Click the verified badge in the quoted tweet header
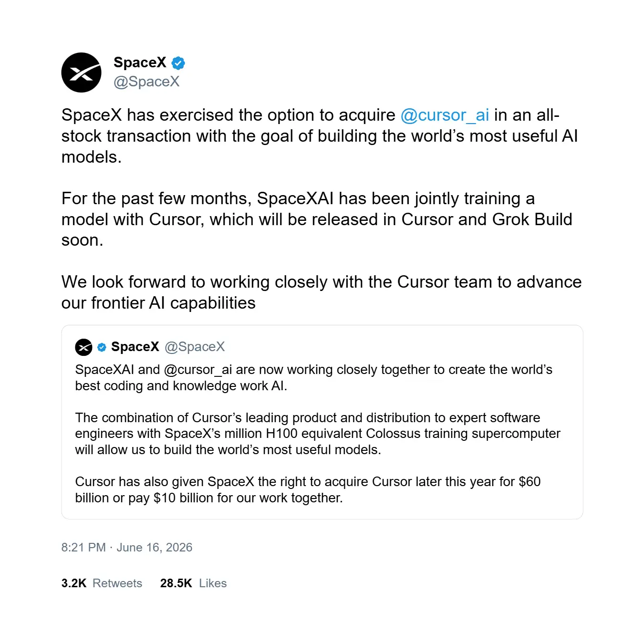This screenshot has width=644, height=644. tap(102, 347)
